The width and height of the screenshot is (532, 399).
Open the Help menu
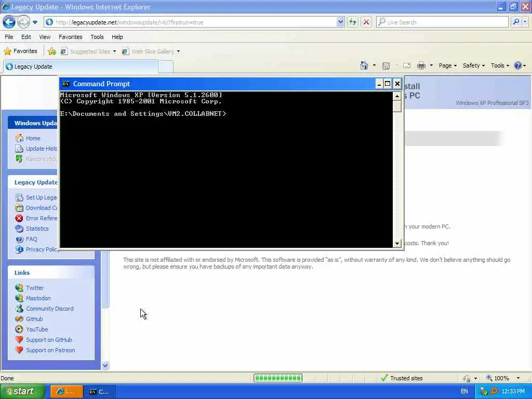pyautogui.click(x=117, y=37)
